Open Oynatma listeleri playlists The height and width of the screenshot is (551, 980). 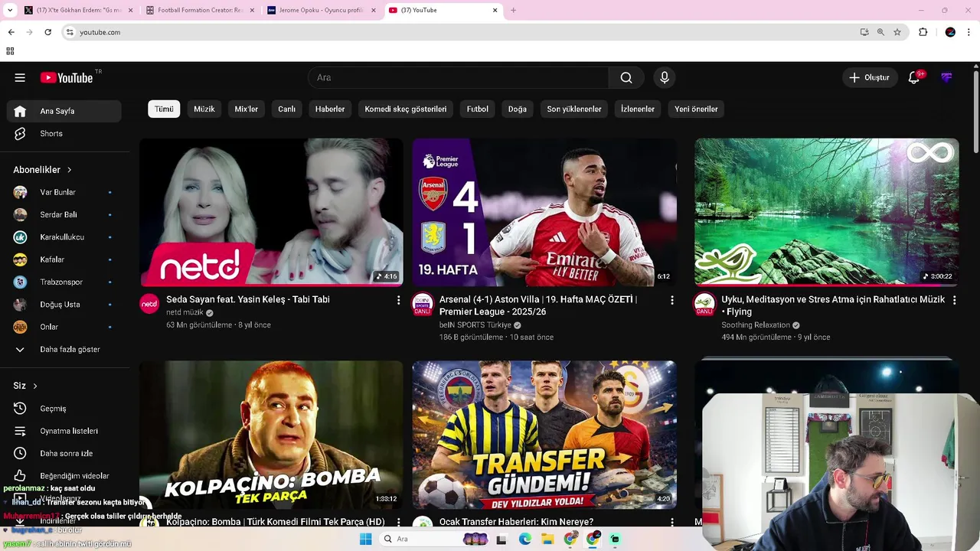pos(64,431)
